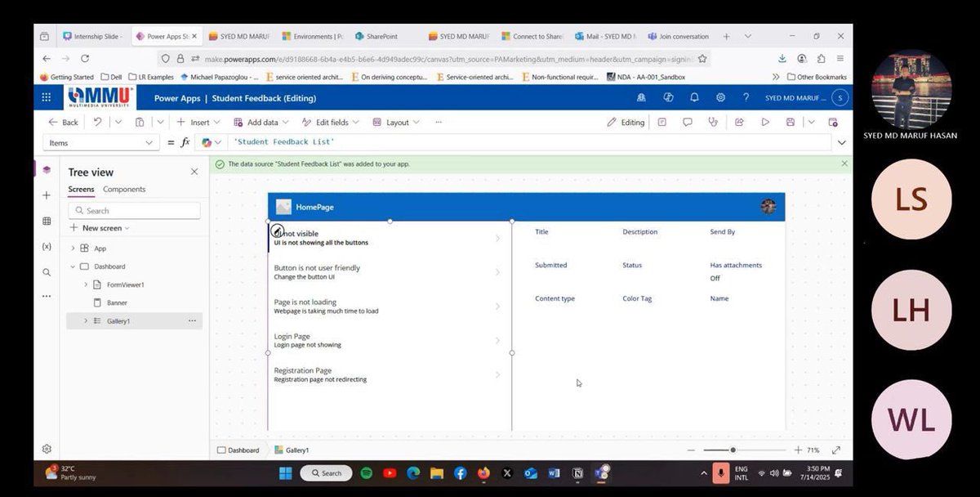This screenshot has width=980, height=497.
Task: Expand the FormViewer1 node
Action: click(86, 284)
